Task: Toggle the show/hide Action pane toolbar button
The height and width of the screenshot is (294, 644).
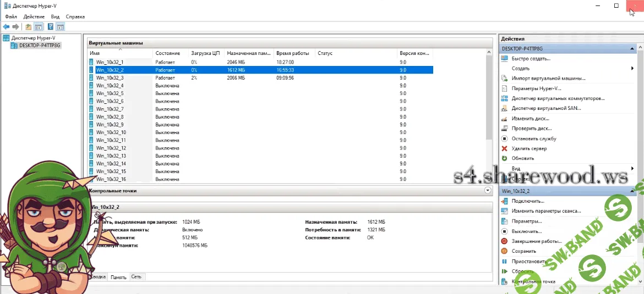Action: pos(61,26)
